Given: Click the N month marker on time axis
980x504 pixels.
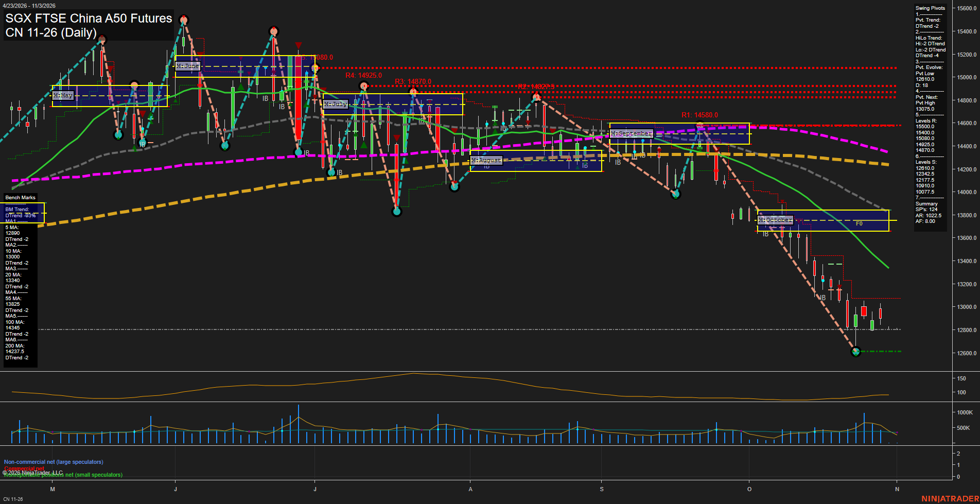Looking at the screenshot, I should point(897,489).
